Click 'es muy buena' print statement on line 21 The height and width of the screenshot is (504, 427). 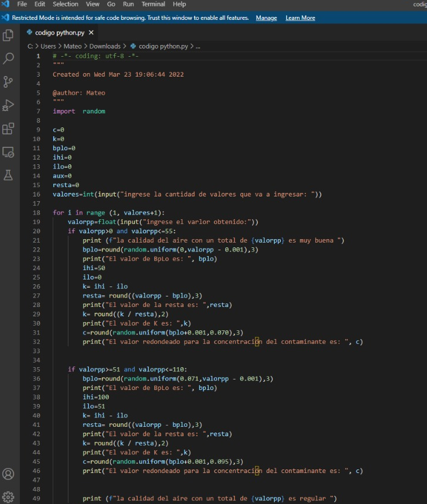tap(213, 240)
